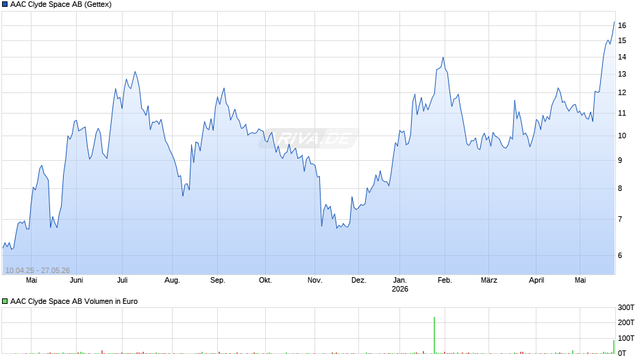Click the blue legend square for AAC Clyde Space
This screenshot has height=360, width=644.
pyautogui.click(x=5, y=5)
